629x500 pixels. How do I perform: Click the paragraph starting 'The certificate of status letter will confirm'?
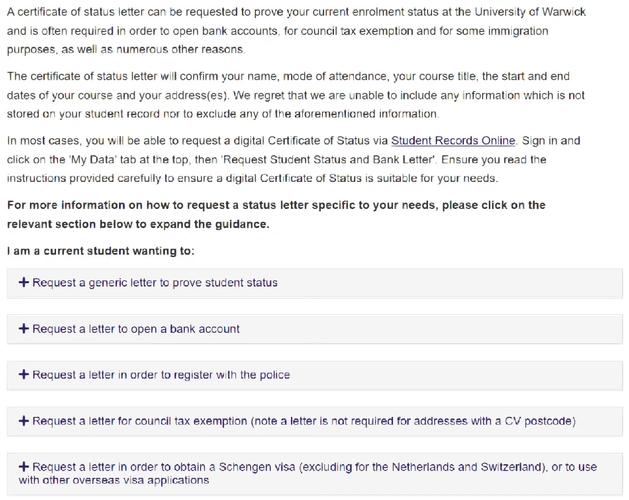click(296, 95)
